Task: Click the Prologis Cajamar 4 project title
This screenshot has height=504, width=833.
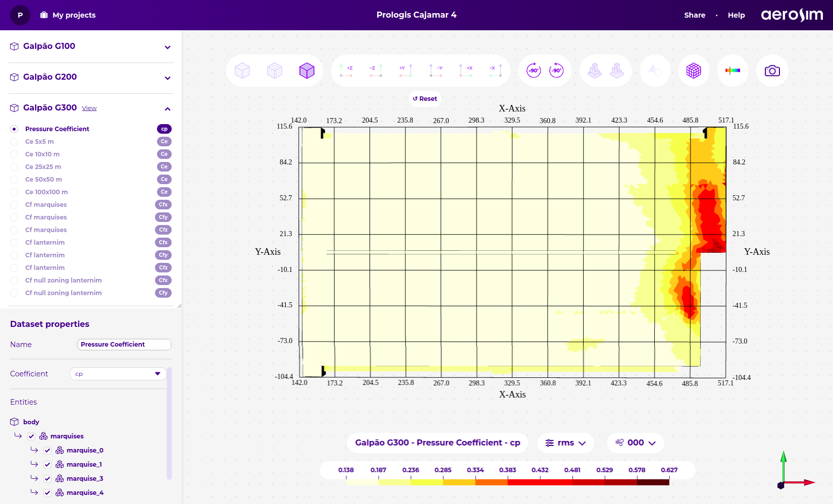Action: 416,15
